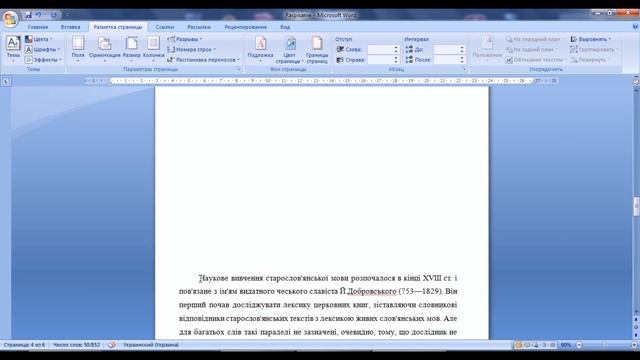Click the Save icon in quick access toolbar
The width and height of the screenshot is (640, 360).
pos(28,15)
